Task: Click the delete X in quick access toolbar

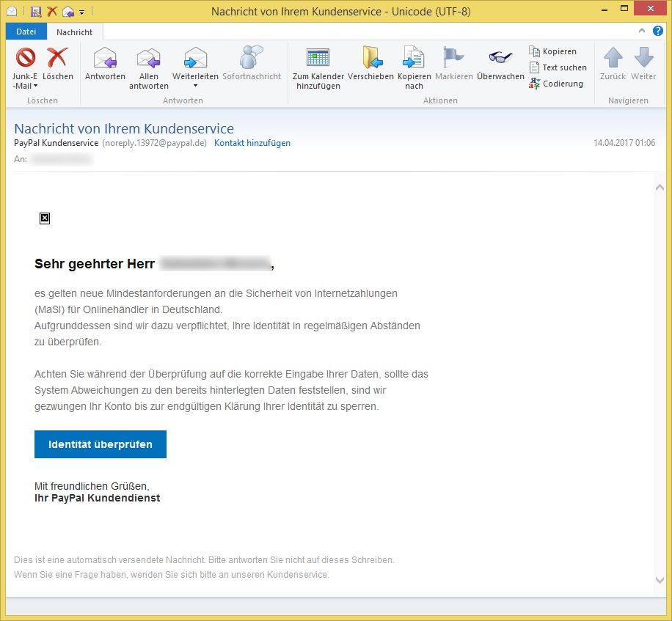Action: (52, 11)
